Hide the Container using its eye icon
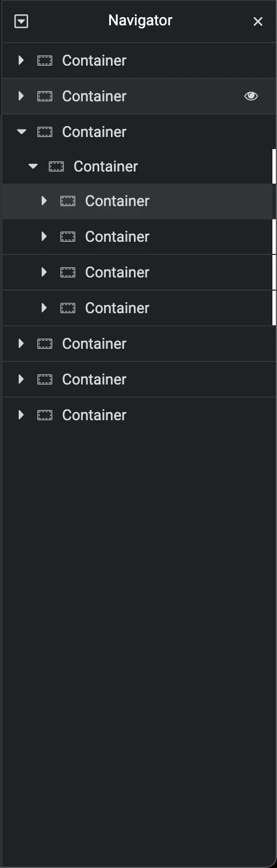This screenshot has width=277, height=868. (251, 96)
